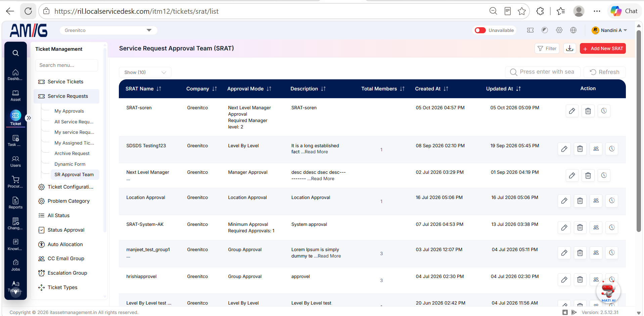Open Procurement cart icon in sidebar
The image size is (644, 316).
(x=15, y=182)
